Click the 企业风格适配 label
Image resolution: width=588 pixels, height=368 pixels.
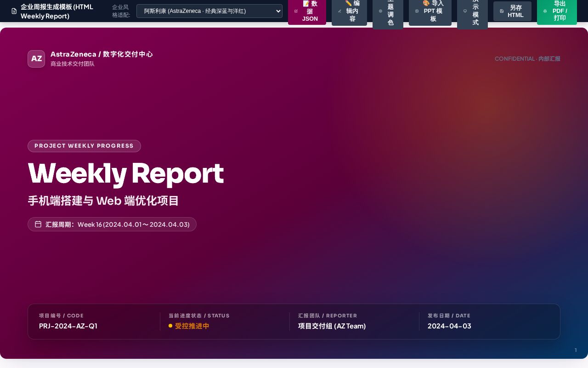(121, 11)
